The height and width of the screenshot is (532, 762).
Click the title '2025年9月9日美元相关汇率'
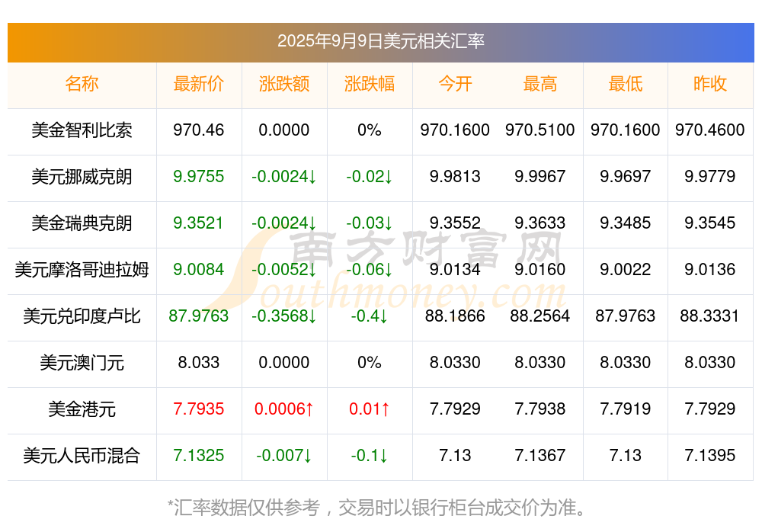[380, 41]
